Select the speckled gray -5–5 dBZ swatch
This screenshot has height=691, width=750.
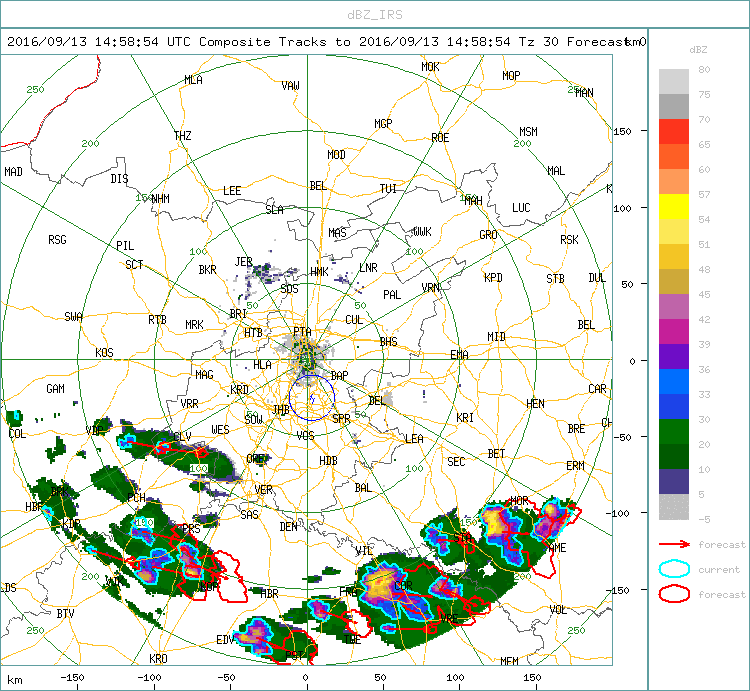pos(674,506)
